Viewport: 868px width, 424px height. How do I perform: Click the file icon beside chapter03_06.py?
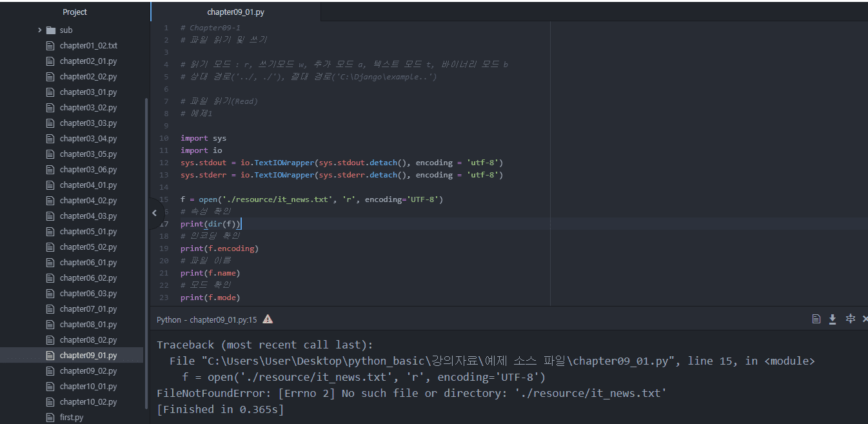tap(50, 170)
